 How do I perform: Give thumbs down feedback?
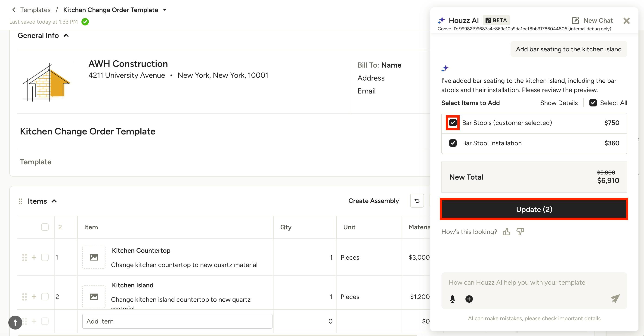coord(520,232)
